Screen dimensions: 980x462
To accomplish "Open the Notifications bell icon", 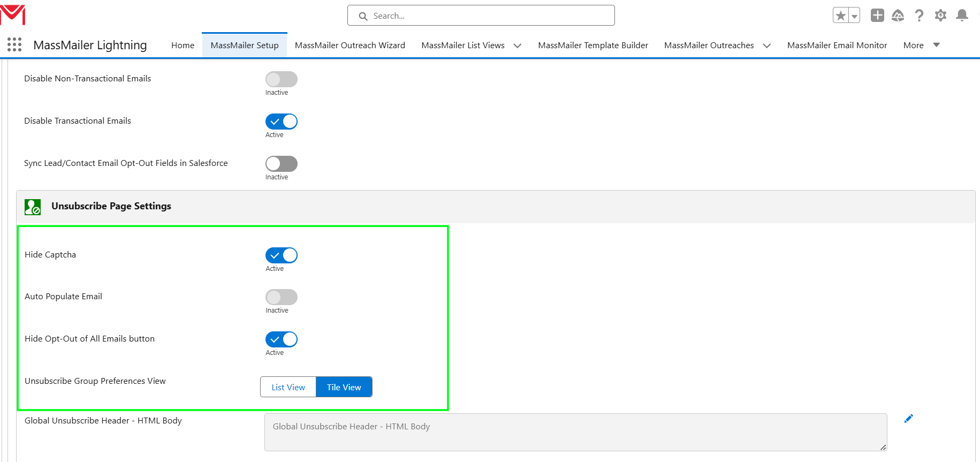I will [x=962, y=16].
